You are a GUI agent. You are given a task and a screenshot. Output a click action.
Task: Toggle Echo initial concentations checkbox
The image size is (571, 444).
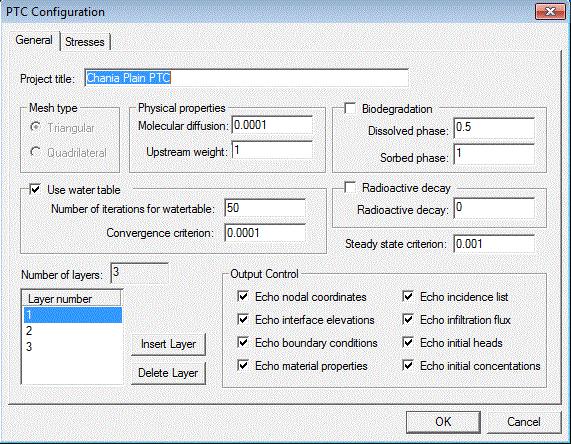[408, 365]
